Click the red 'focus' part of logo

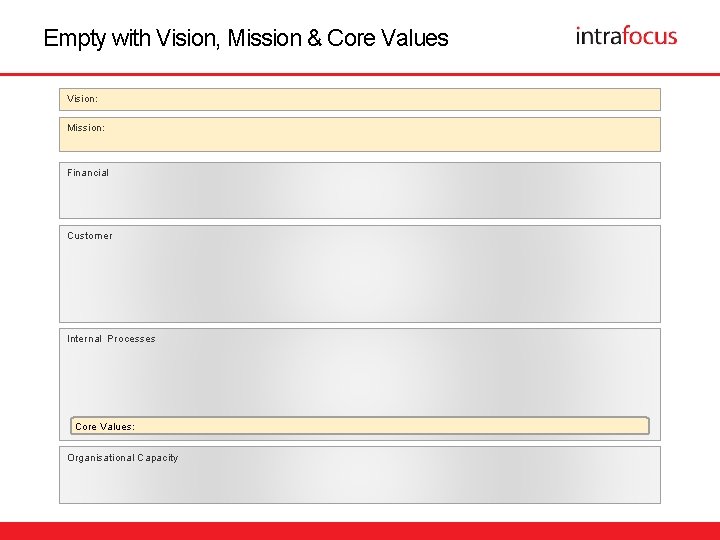tap(650, 36)
